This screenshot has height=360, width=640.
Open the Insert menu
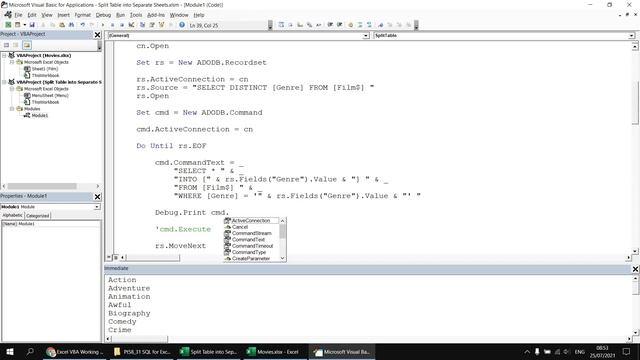[x=63, y=15]
